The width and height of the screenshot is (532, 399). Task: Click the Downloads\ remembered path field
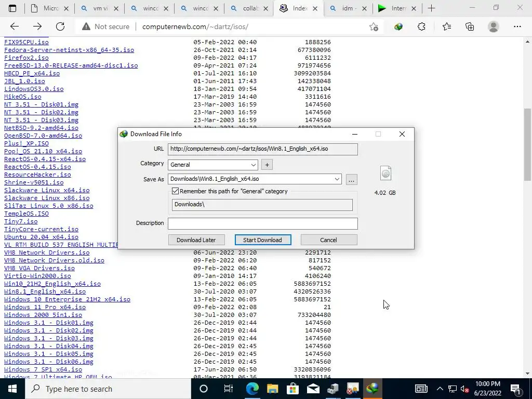coord(262,205)
